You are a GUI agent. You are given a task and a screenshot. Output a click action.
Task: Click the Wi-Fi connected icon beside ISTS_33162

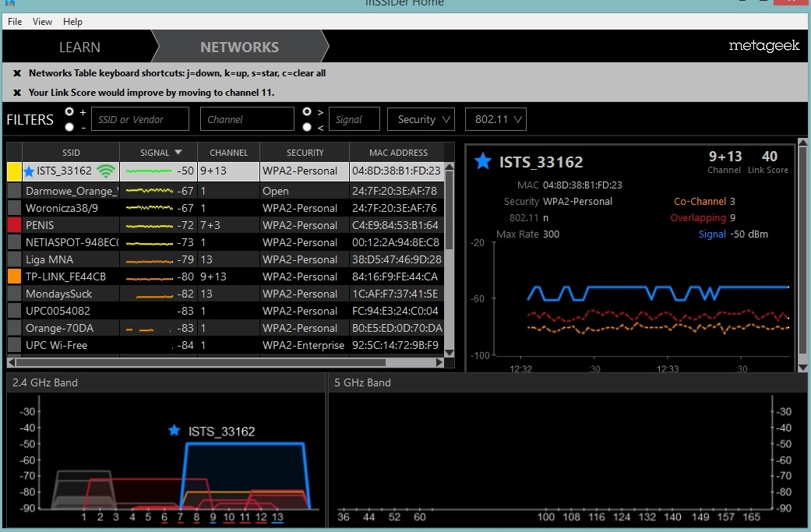tap(106, 171)
